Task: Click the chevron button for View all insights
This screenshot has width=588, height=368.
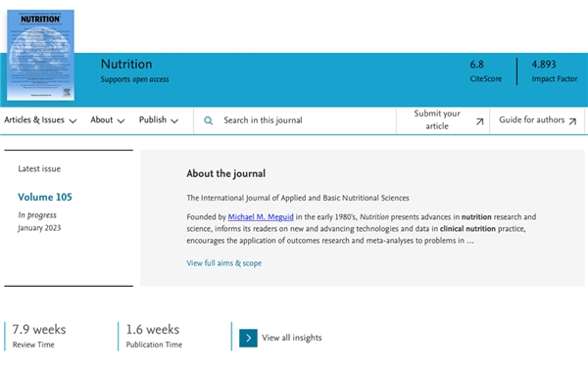Action: click(248, 338)
